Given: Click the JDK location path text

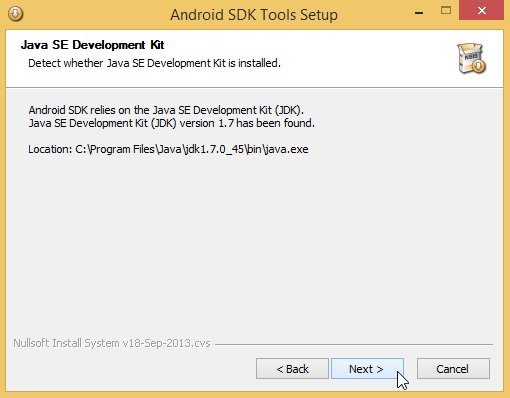Looking at the screenshot, I should click(x=168, y=149).
